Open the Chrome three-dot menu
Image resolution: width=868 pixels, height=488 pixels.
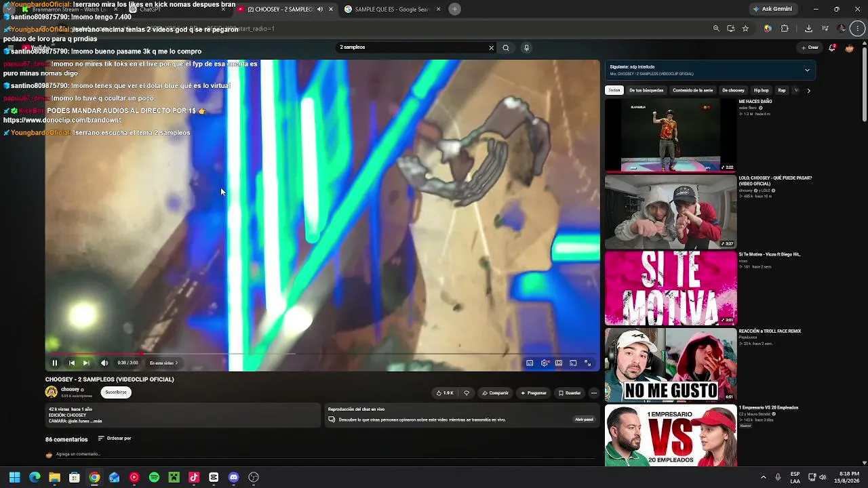[x=859, y=28]
